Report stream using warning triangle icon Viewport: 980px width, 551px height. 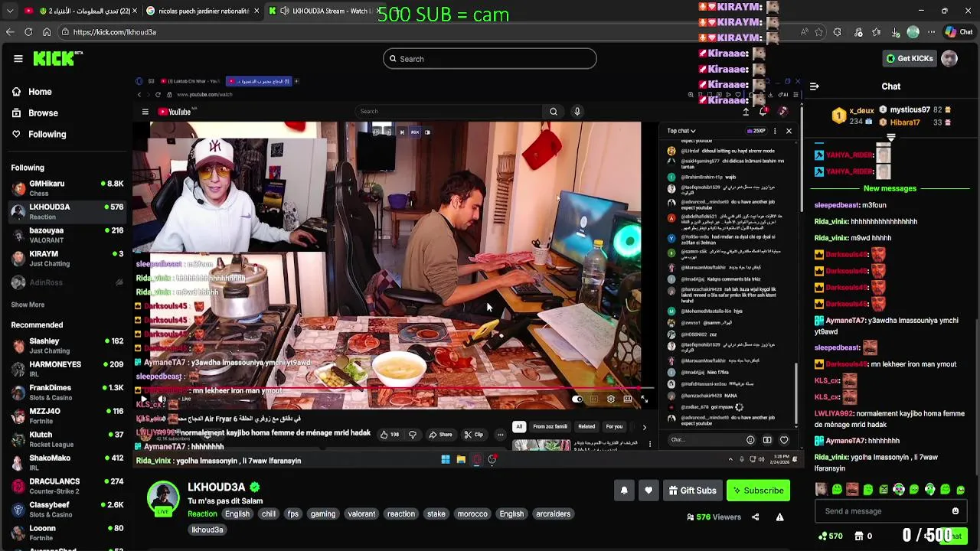click(x=779, y=517)
